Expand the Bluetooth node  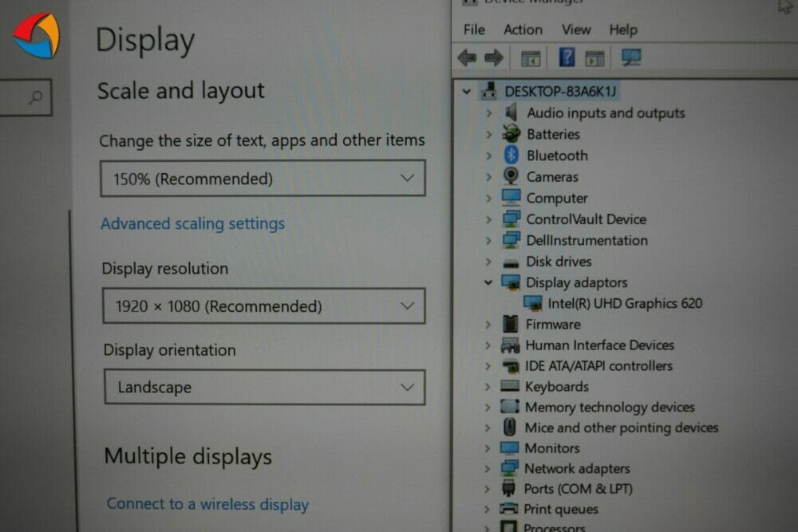(x=489, y=156)
